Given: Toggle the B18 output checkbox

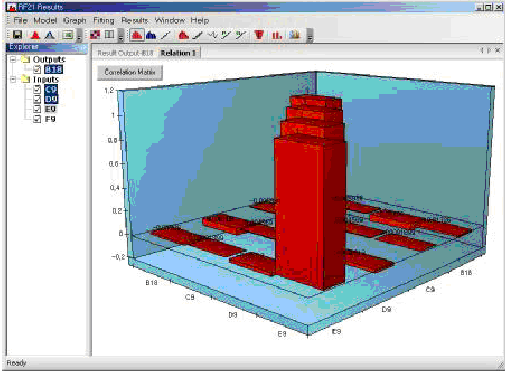Looking at the screenshot, I should tap(37, 69).
